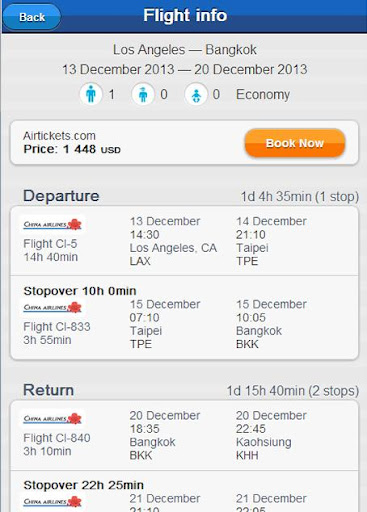
Task: Tap the Los Angeles — Bangkok route title
Action: coord(185,50)
